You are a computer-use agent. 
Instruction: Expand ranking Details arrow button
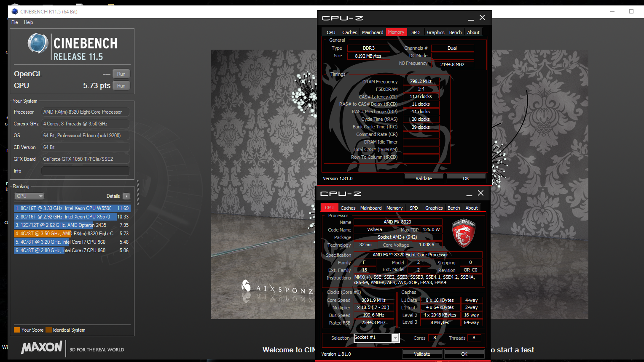coord(126,196)
